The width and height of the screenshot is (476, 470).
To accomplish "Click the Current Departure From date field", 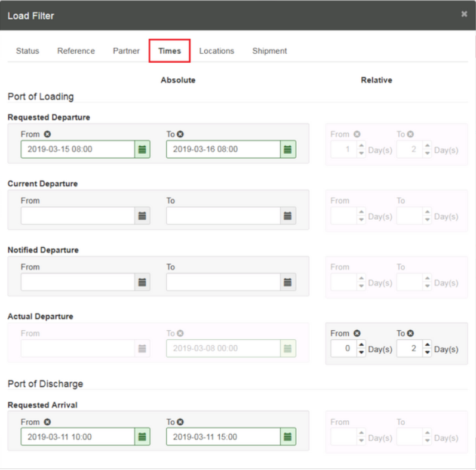I will click(78, 216).
